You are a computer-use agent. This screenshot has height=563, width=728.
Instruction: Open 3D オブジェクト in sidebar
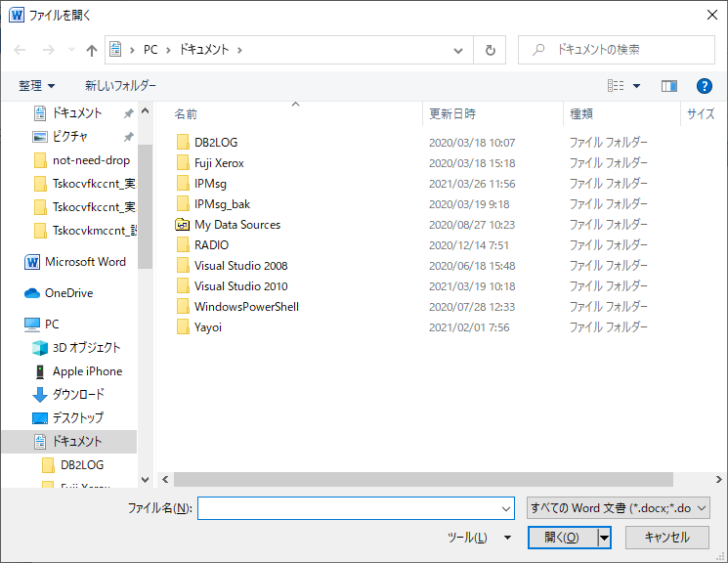(x=86, y=347)
